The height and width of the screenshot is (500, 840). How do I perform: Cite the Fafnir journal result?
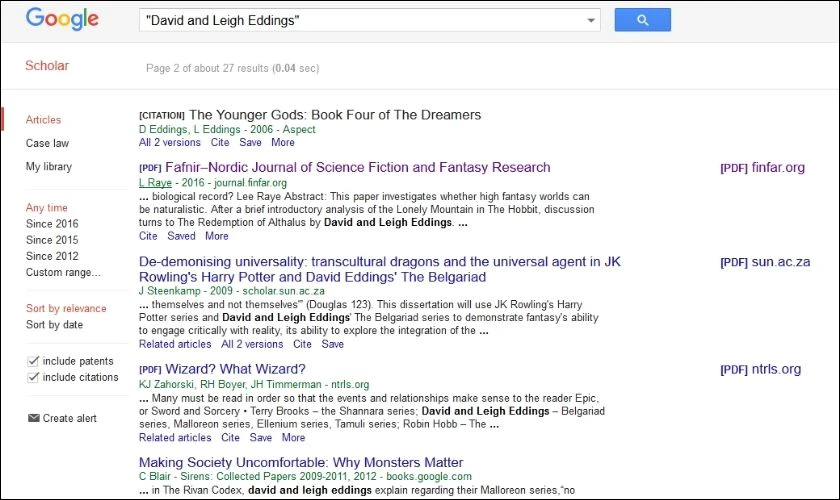[148, 236]
